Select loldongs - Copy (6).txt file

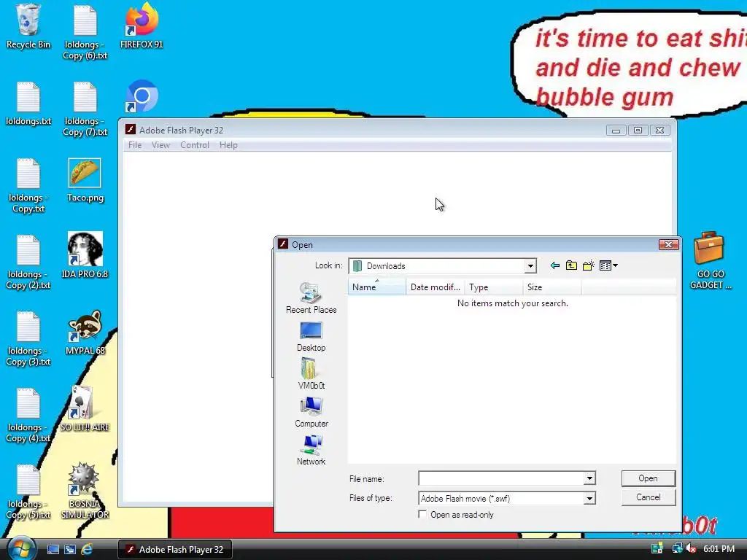tap(85, 32)
